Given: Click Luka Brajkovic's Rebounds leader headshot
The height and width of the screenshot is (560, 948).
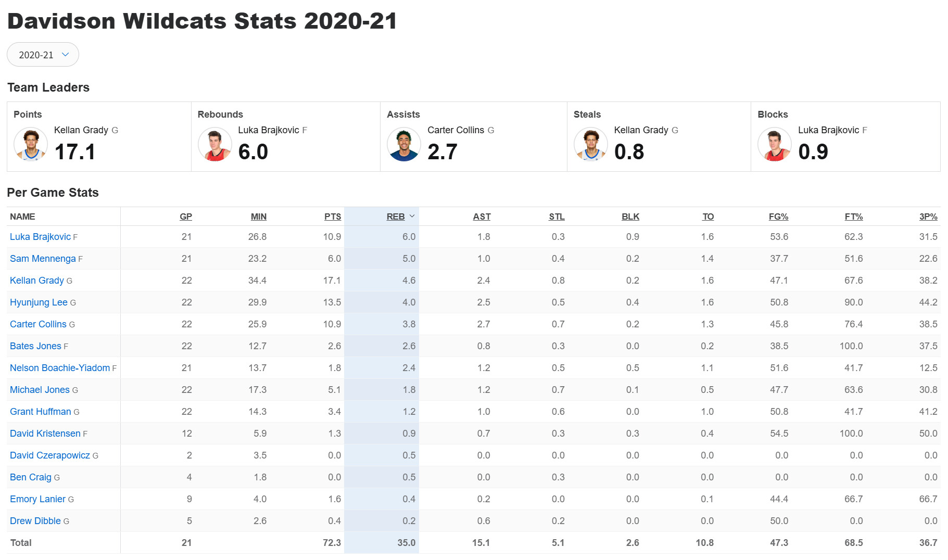Looking at the screenshot, I should click(215, 144).
